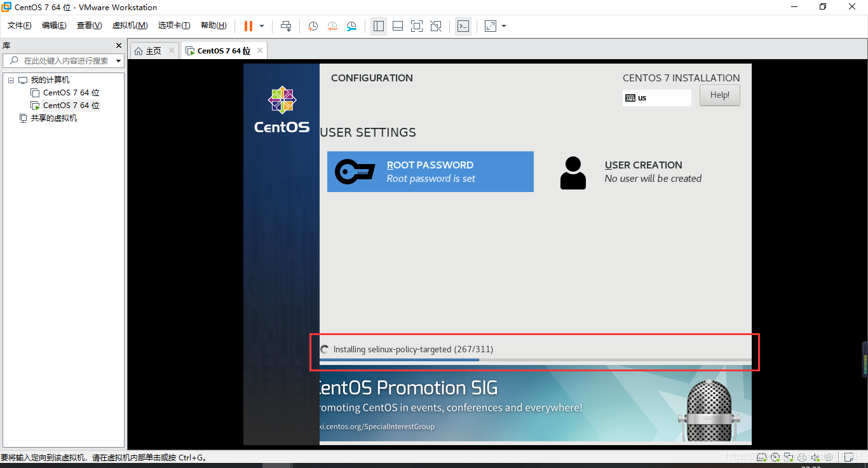
Task: Click the user creation person icon
Action: point(573,173)
